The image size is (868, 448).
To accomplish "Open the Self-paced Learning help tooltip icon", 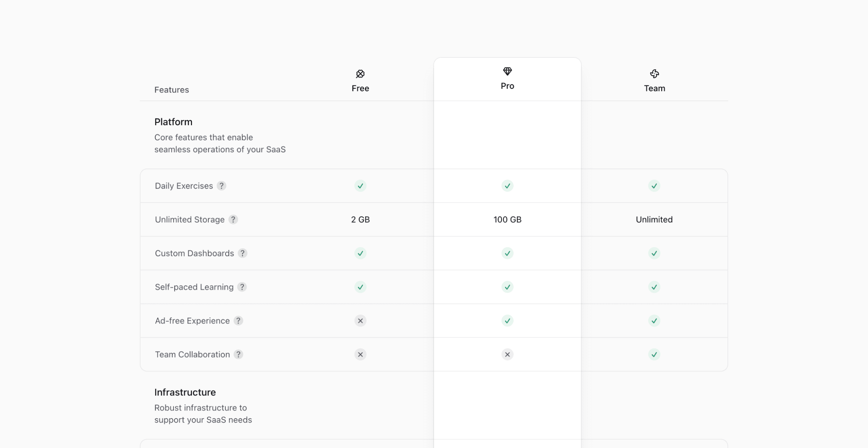I will click(242, 287).
